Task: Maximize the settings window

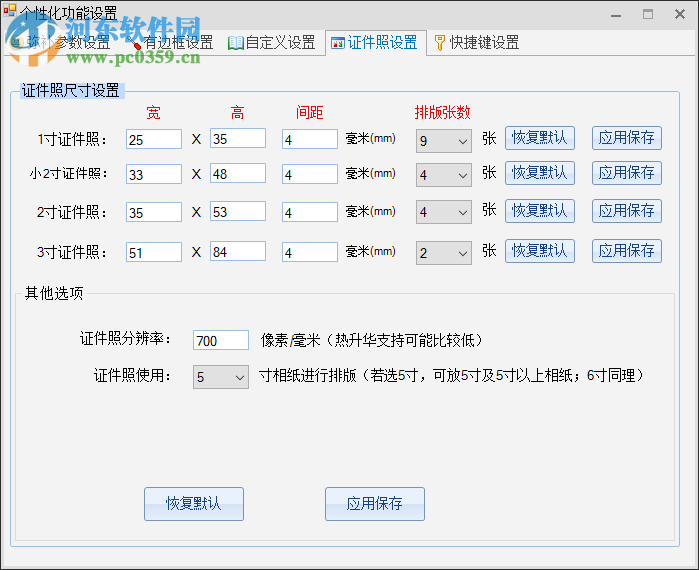Action: click(x=648, y=15)
